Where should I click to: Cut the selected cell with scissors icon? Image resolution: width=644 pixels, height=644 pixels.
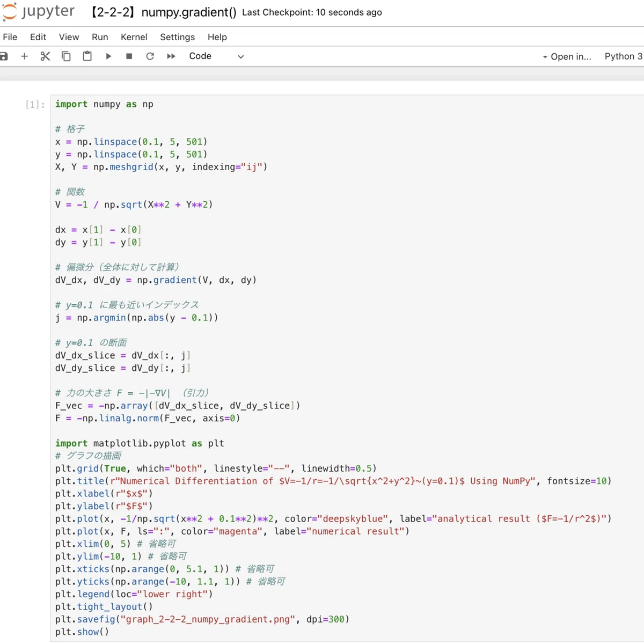coord(45,56)
